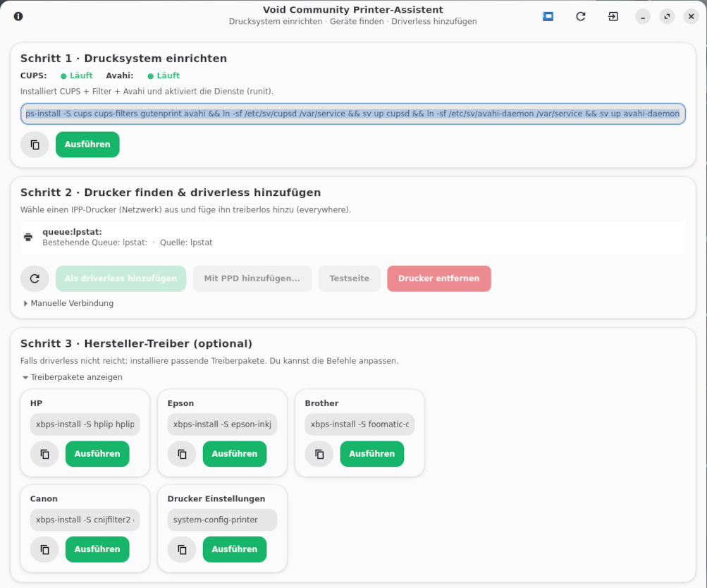The width and height of the screenshot is (707, 588).
Task: Copy the Canon cnijfilter2 command
Action: [x=44, y=549]
